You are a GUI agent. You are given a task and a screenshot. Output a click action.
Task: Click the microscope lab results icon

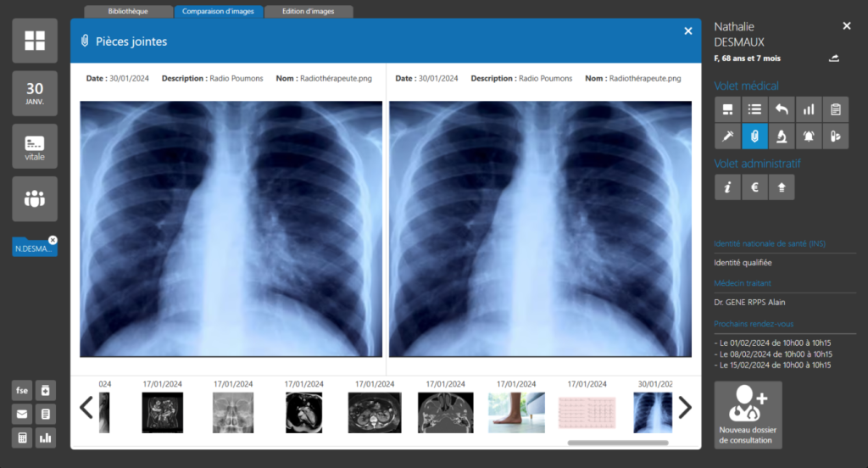pos(782,136)
